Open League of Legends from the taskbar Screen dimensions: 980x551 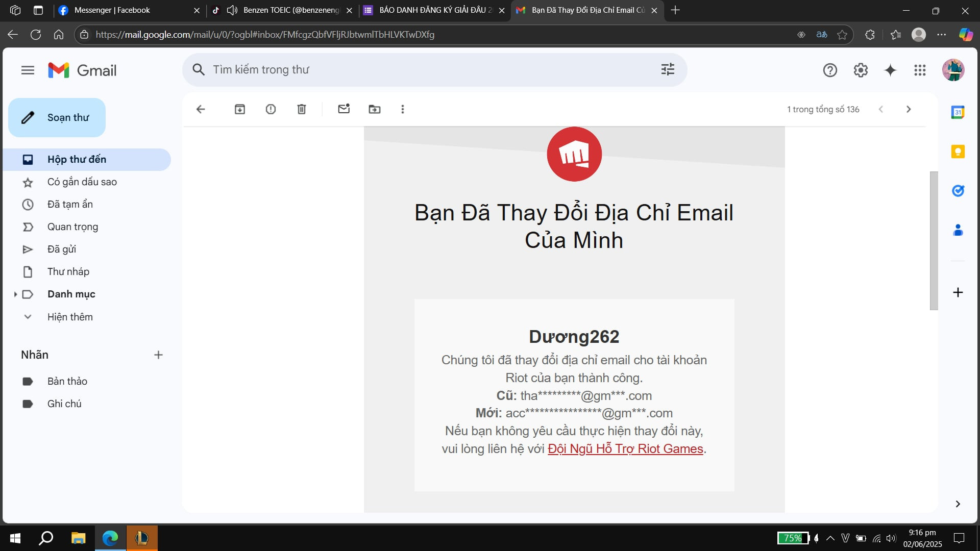[142, 538]
